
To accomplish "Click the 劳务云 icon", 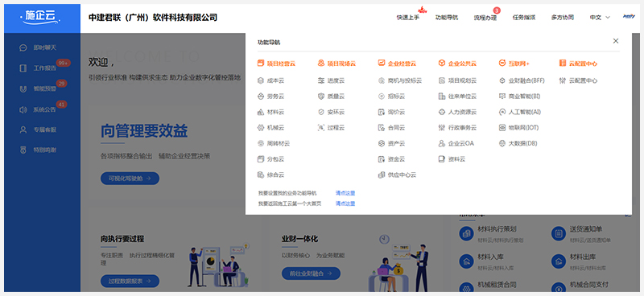I will (260, 97).
